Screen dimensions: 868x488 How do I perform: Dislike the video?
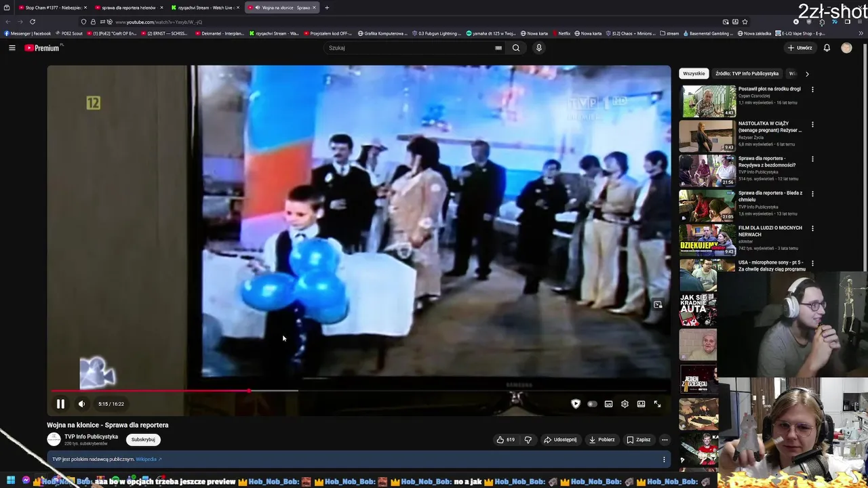528,439
